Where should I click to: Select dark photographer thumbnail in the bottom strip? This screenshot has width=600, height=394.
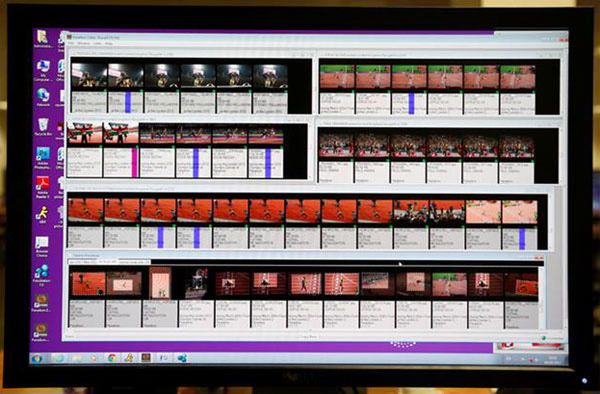pyautogui.click(x=196, y=283)
